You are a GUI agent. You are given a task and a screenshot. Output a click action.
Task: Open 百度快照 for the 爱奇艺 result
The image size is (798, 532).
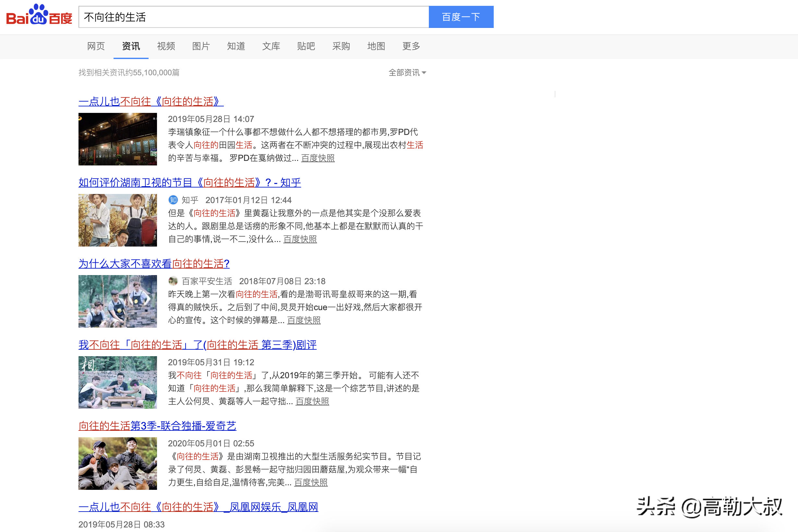click(311, 482)
